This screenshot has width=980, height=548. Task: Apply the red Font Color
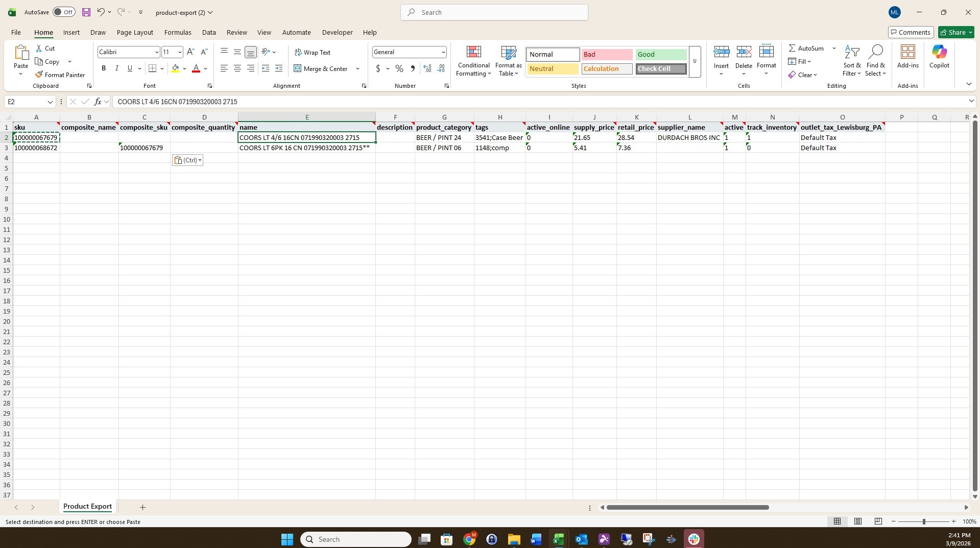click(196, 68)
